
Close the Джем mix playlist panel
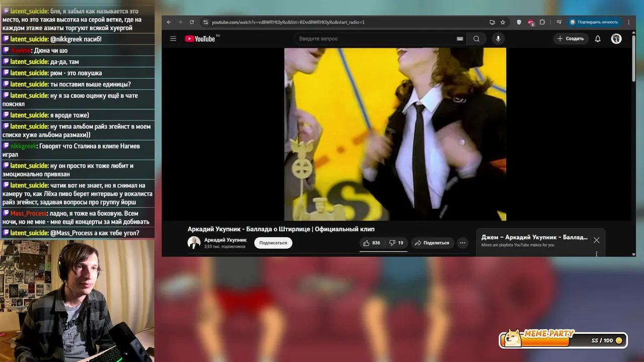pyautogui.click(x=596, y=240)
